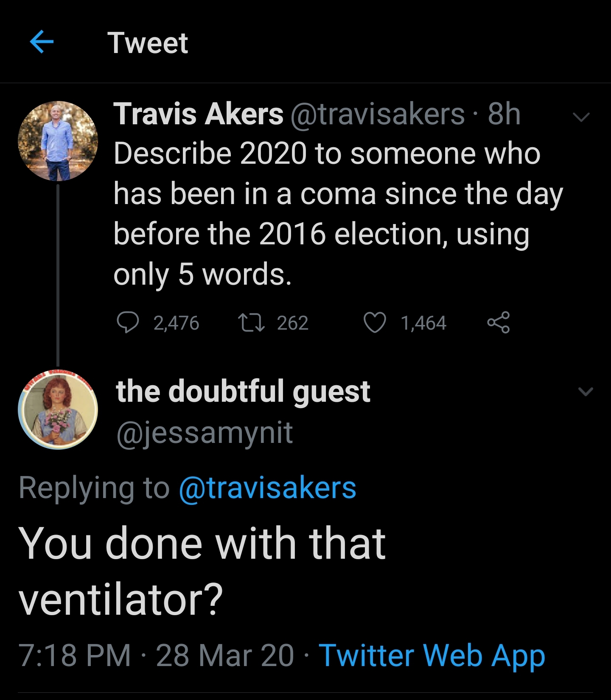
Task: Open Travis Akers' tweet options chevron
Action: coord(581,116)
